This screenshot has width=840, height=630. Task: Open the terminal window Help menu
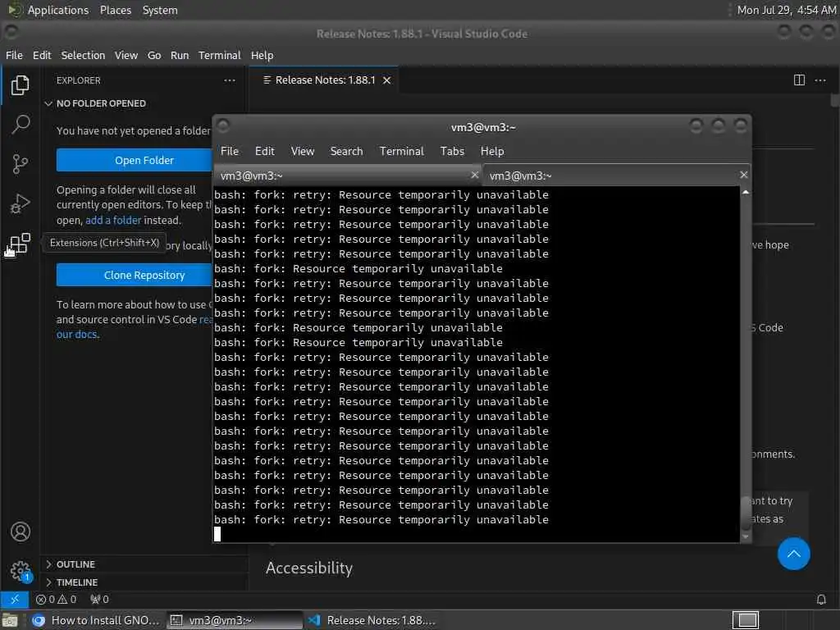tap(492, 151)
